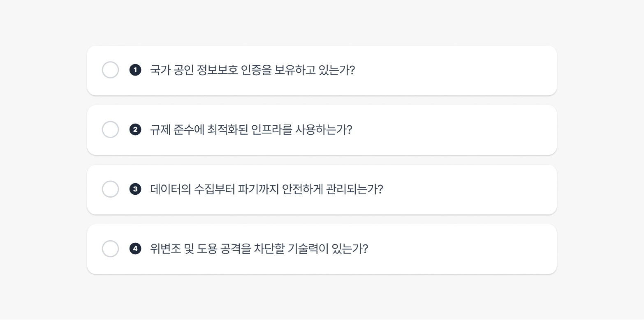Viewport: 644px width, 320px height.
Task: Click the word '정보보호' in question 1
Action: pyautogui.click(x=217, y=70)
